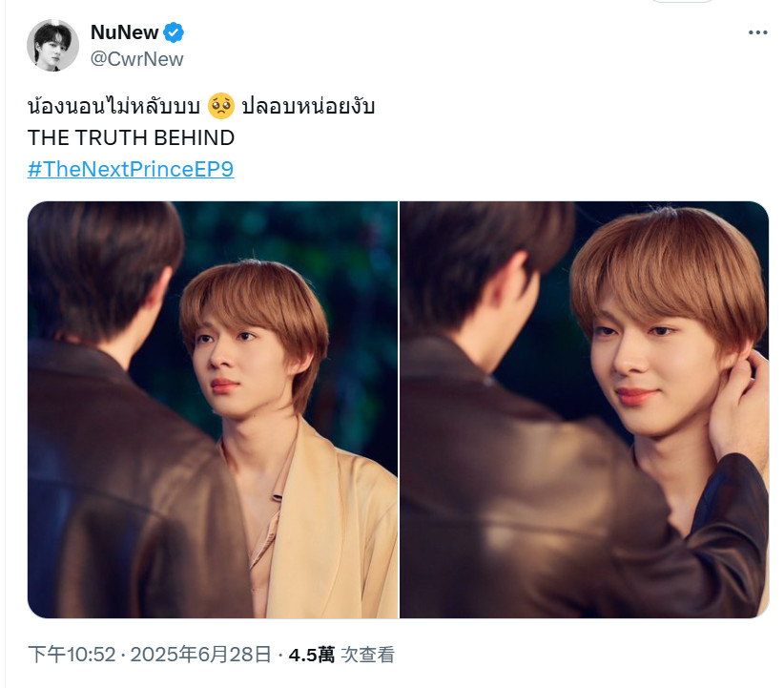Click the NuNew display name

[x=125, y=32]
